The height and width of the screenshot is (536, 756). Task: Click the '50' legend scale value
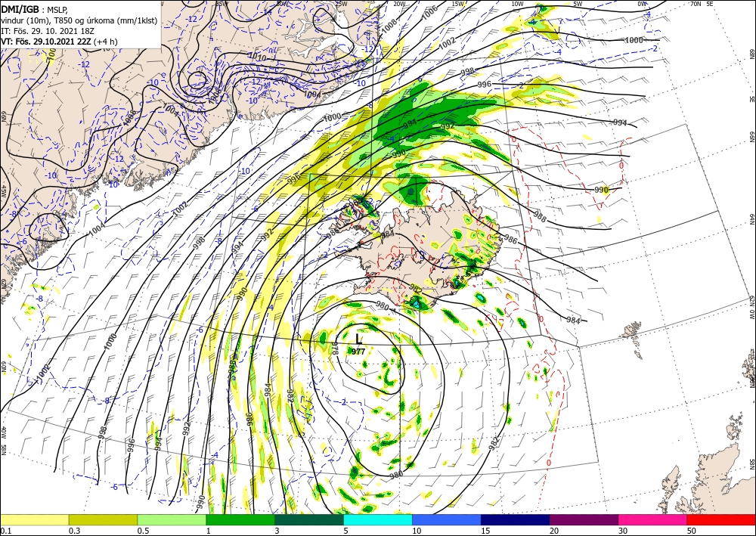tap(692, 531)
